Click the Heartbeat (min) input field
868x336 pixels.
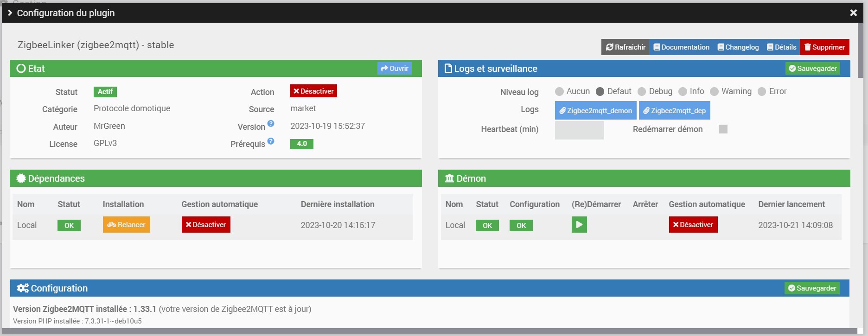click(x=580, y=130)
